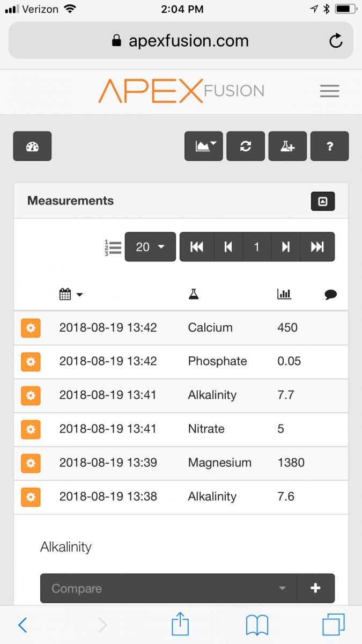Open the APEX Fusion hamburger menu
This screenshot has height=644, width=362.
329,91
